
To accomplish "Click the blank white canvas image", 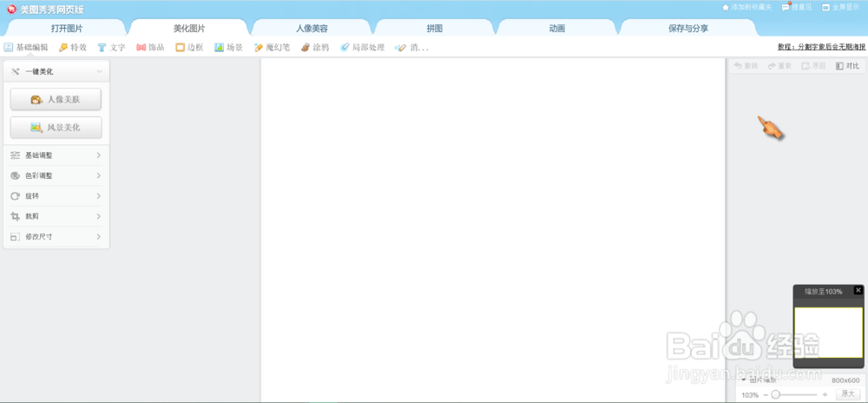I will point(493,230).
